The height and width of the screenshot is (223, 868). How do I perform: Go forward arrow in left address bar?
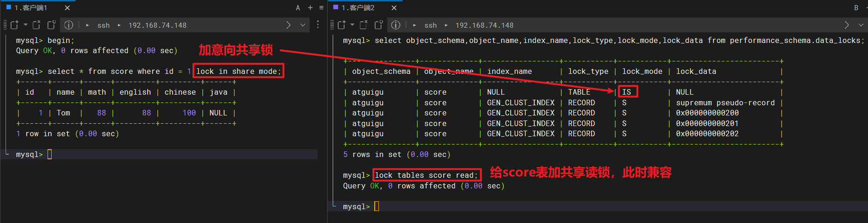288,25
